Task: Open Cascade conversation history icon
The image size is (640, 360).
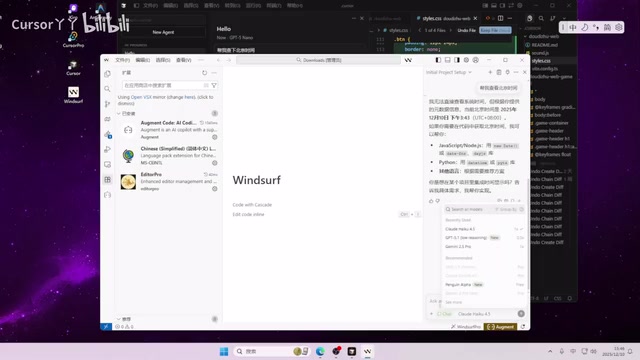Action: [499, 72]
